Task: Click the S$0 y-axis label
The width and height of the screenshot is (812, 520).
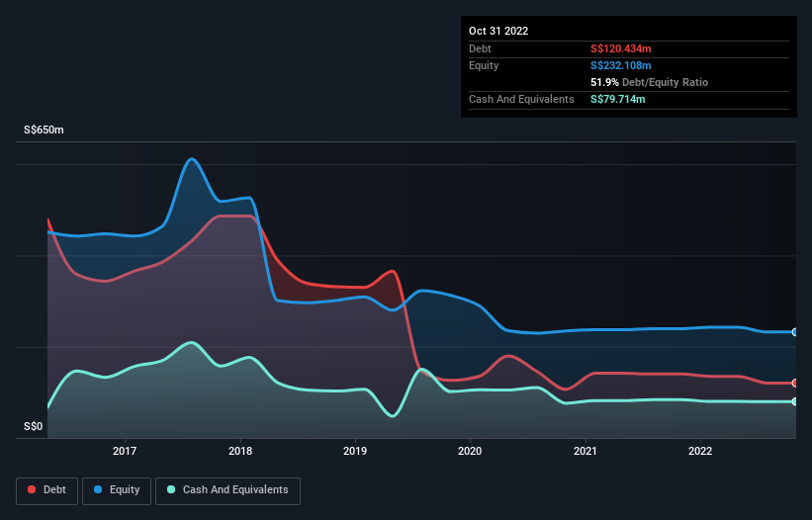Action: tap(34, 426)
